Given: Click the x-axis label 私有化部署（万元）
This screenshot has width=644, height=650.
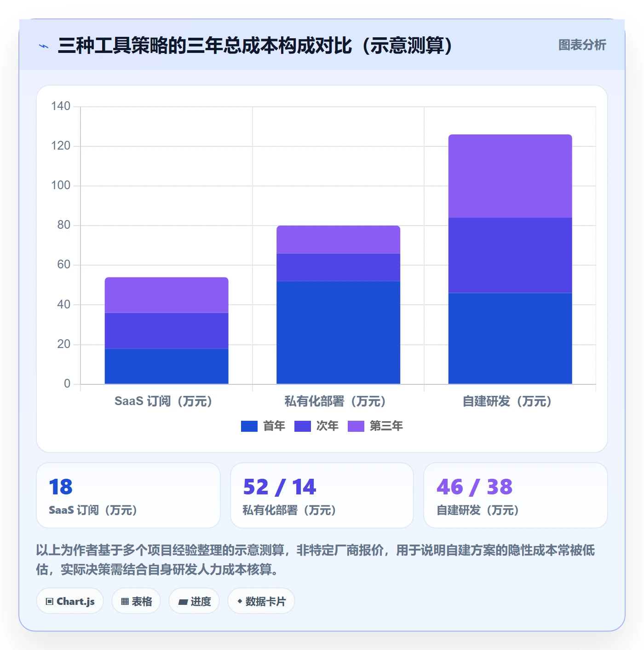Looking at the screenshot, I should coord(335,401).
